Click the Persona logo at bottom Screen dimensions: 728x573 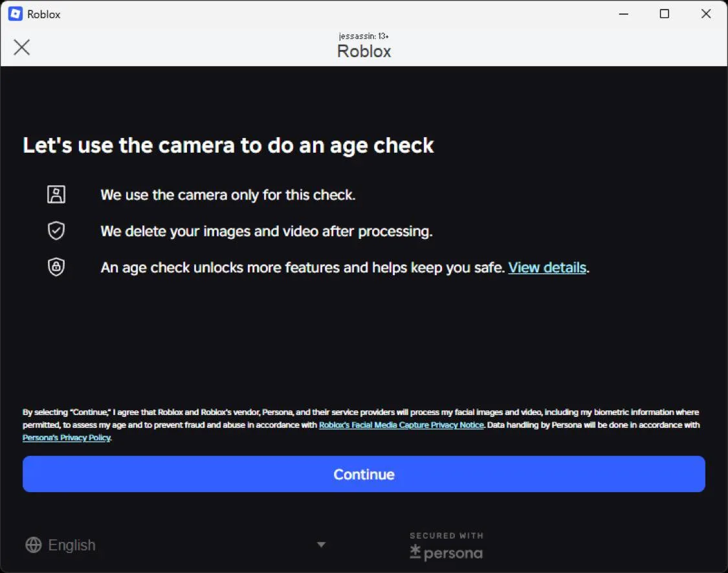click(446, 552)
